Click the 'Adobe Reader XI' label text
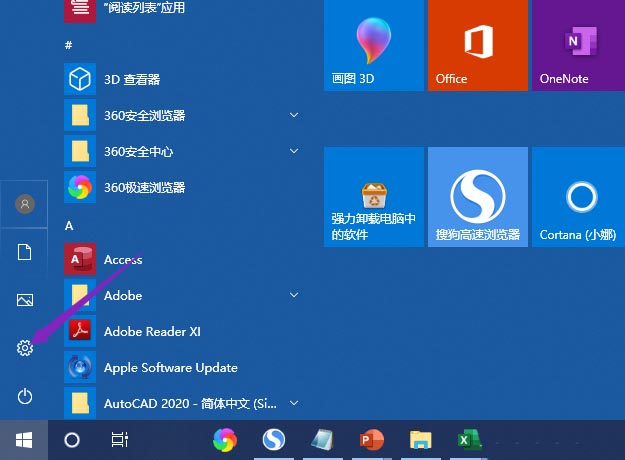The width and height of the screenshot is (625, 460). pyautogui.click(x=152, y=332)
